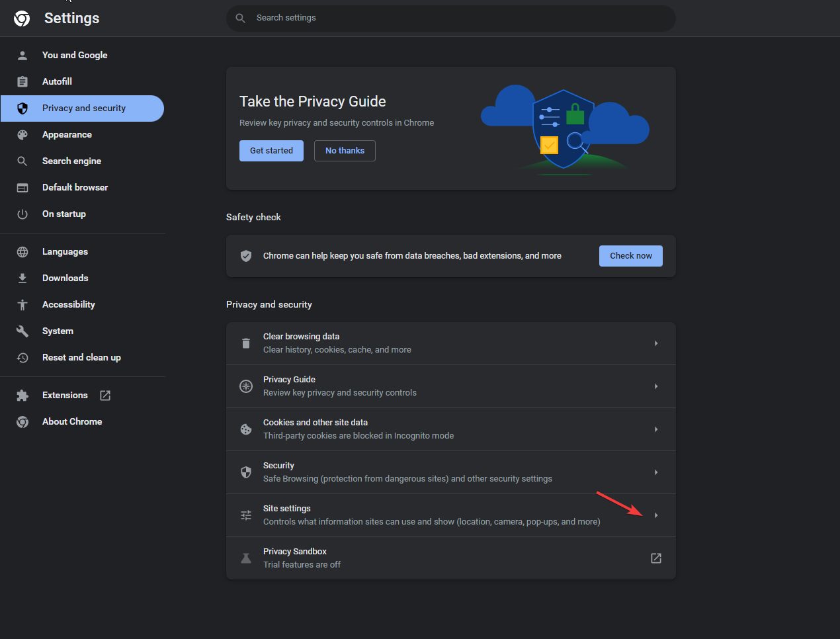Open the Downloads settings
Image resolution: width=840 pixels, height=639 pixels.
[82, 278]
